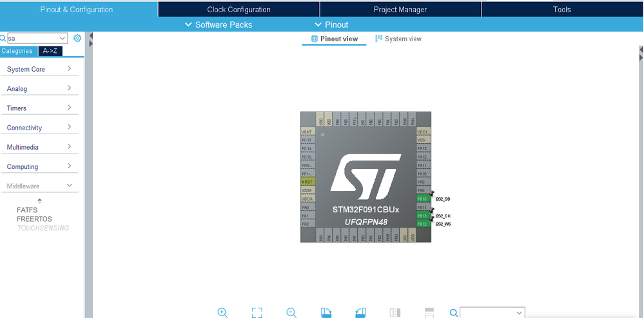Screen dimensions: 644x318
Task: Click the VDDA pin
Action: coord(308,199)
